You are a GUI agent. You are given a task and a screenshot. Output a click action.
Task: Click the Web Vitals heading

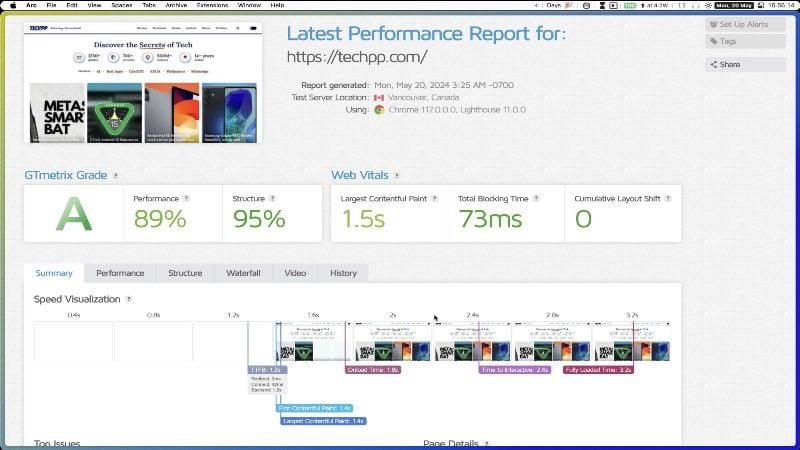[360, 176]
